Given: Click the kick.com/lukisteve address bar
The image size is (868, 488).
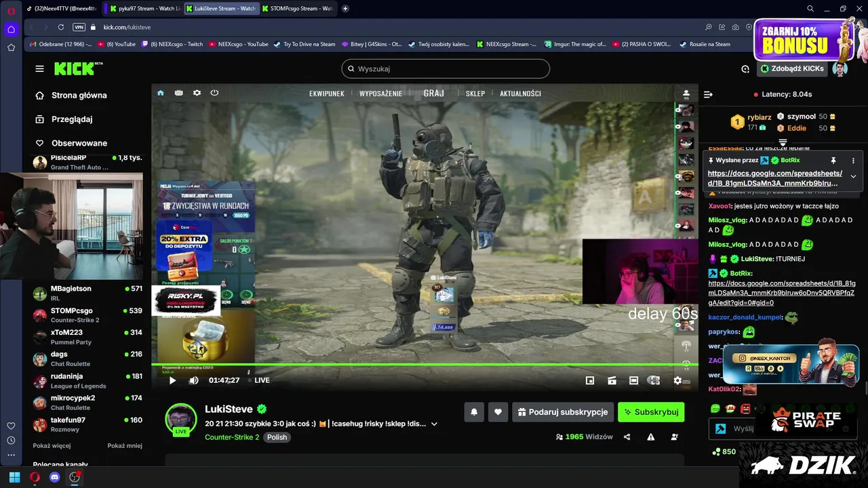Looking at the screenshot, I should (127, 27).
